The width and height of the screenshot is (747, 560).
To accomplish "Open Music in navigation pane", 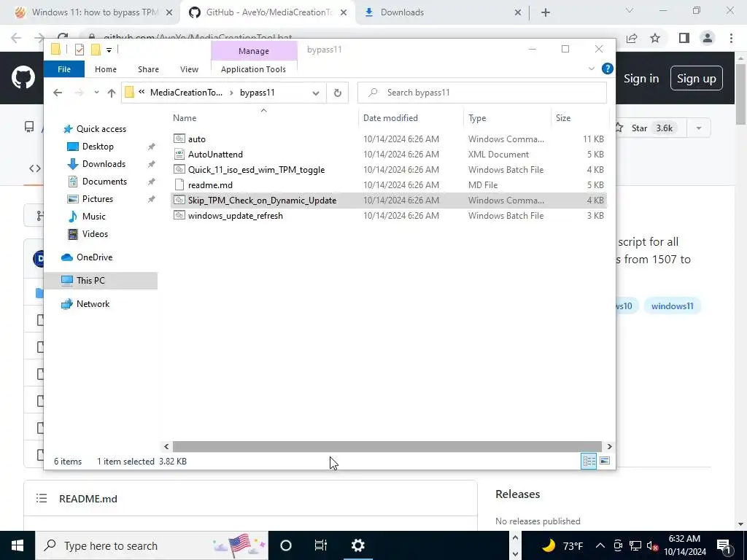I will 94,217.
